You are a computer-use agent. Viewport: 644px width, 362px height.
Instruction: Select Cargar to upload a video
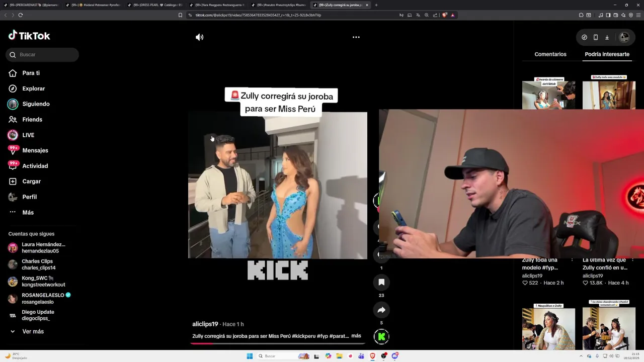32,182
